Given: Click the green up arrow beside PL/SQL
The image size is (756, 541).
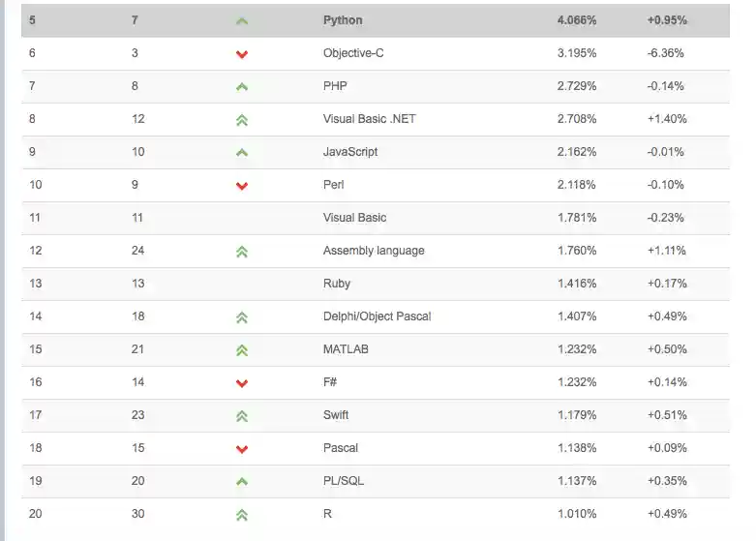Looking at the screenshot, I should (x=242, y=481).
